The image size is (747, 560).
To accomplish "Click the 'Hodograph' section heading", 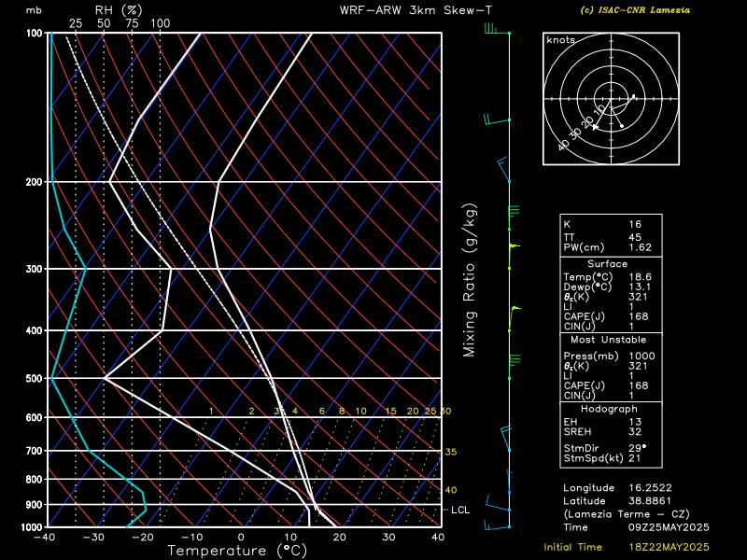I will point(609,409).
